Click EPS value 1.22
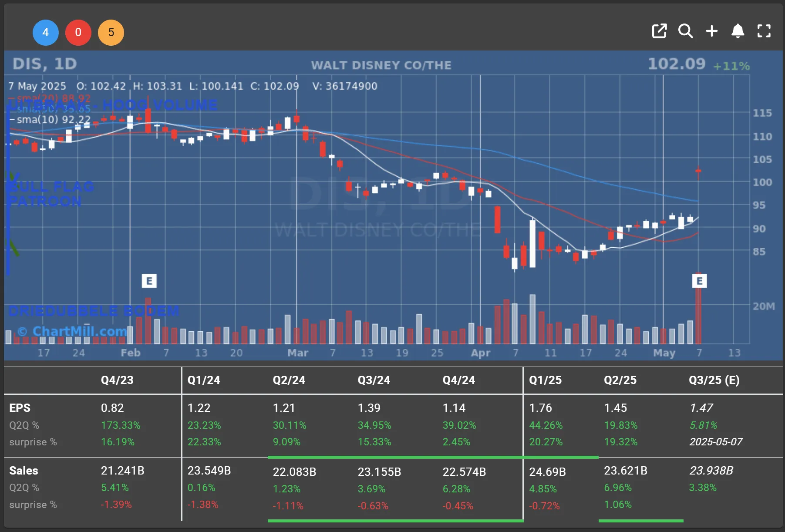This screenshot has height=532, width=785. tap(199, 408)
